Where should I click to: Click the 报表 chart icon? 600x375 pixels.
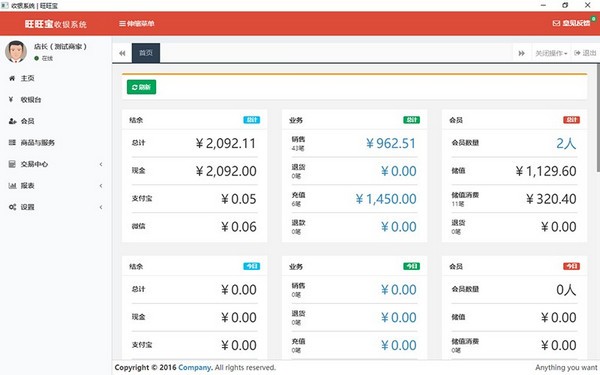(12, 186)
